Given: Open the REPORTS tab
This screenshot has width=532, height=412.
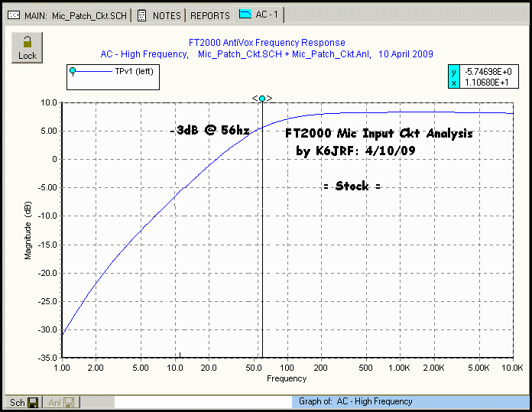Looking at the screenshot, I should click(x=210, y=15).
